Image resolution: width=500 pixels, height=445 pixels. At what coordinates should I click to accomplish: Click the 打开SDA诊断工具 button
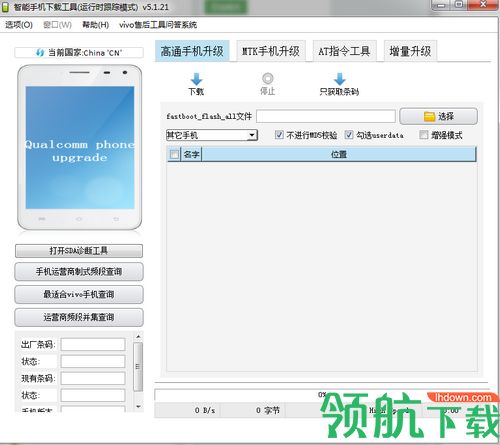point(79,251)
